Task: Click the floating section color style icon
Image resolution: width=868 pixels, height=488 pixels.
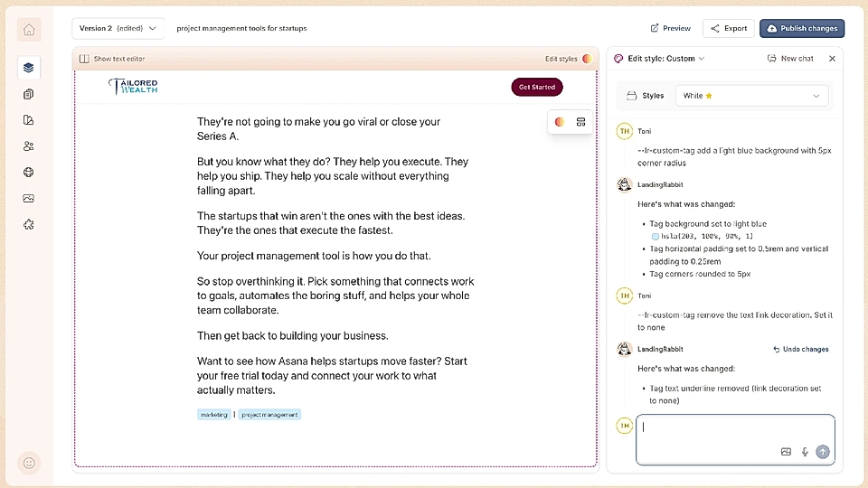Action: tap(560, 122)
